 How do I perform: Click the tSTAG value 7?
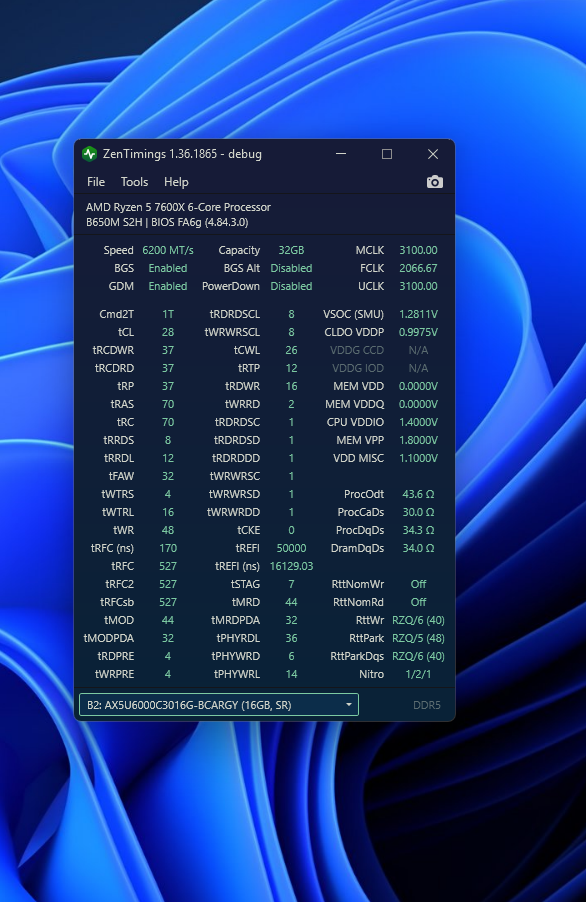(292, 584)
